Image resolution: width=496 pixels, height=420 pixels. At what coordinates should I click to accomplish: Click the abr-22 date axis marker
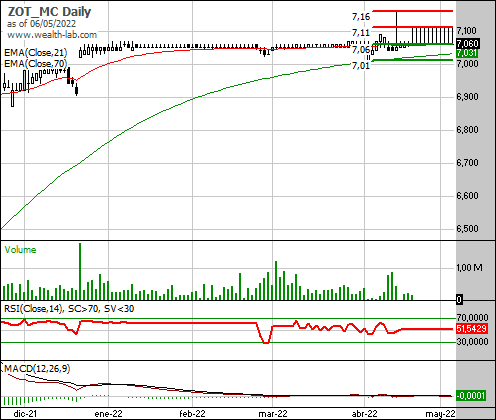pos(364,414)
